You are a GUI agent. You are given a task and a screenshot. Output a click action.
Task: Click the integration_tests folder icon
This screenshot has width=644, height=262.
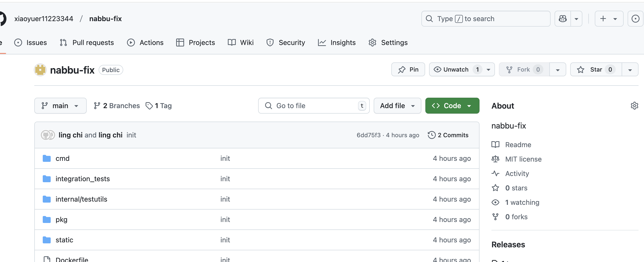click(47, 179)
